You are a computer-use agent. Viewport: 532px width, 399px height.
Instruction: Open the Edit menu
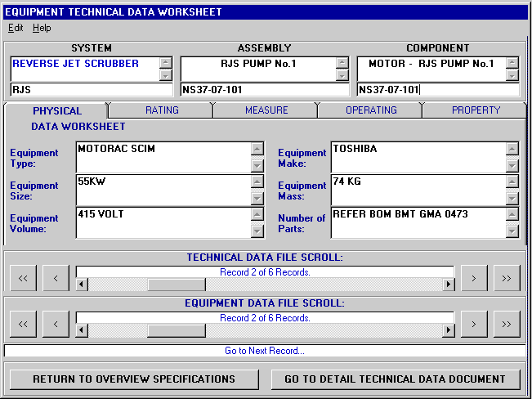tap(16, 28)
